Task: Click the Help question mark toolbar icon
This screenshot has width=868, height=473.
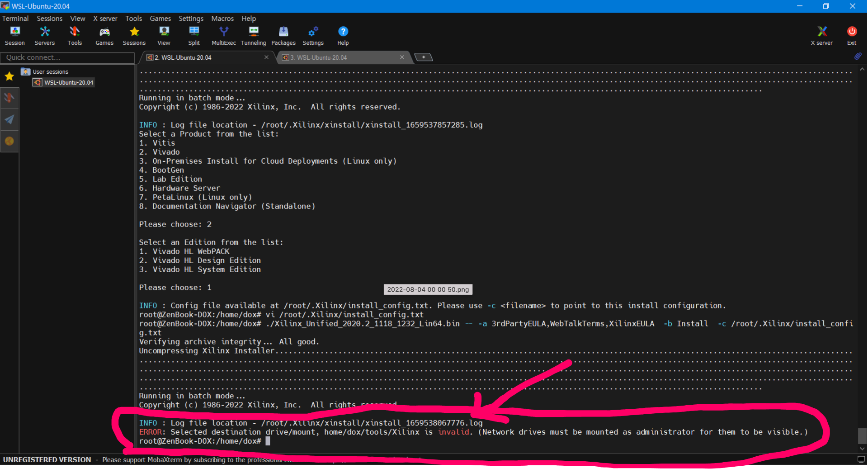Action: click(343, 36)
